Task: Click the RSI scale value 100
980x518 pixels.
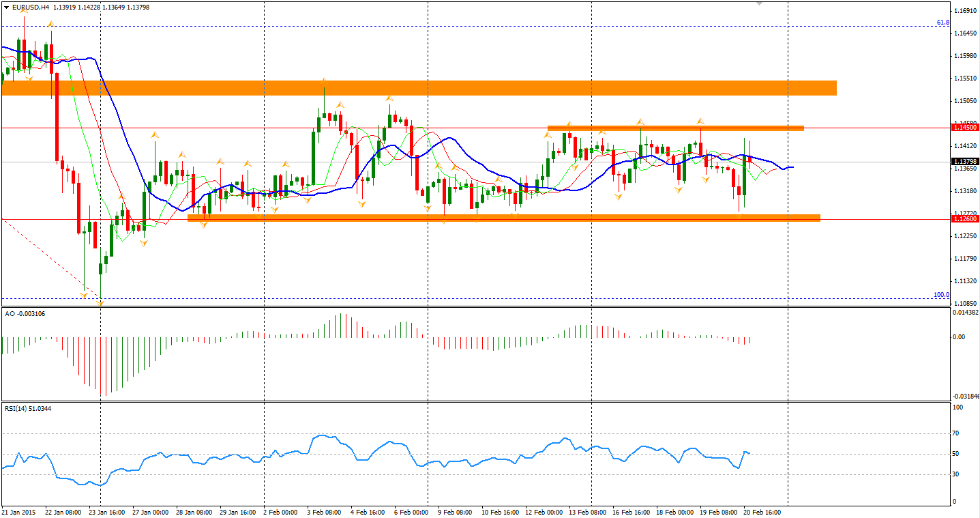Action: coord(957,407)
